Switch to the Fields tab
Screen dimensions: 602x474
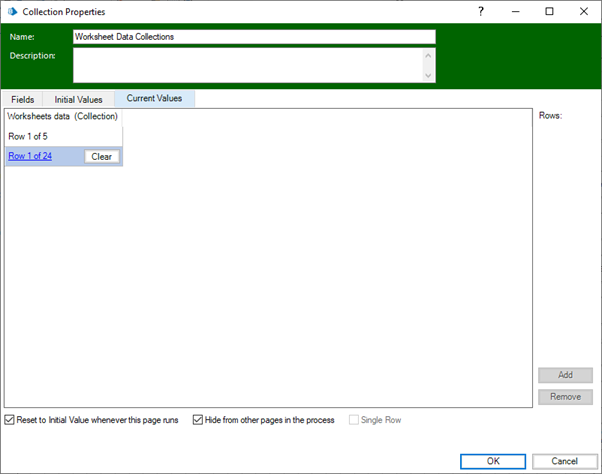pyautogui.click(x=23, y=99)
